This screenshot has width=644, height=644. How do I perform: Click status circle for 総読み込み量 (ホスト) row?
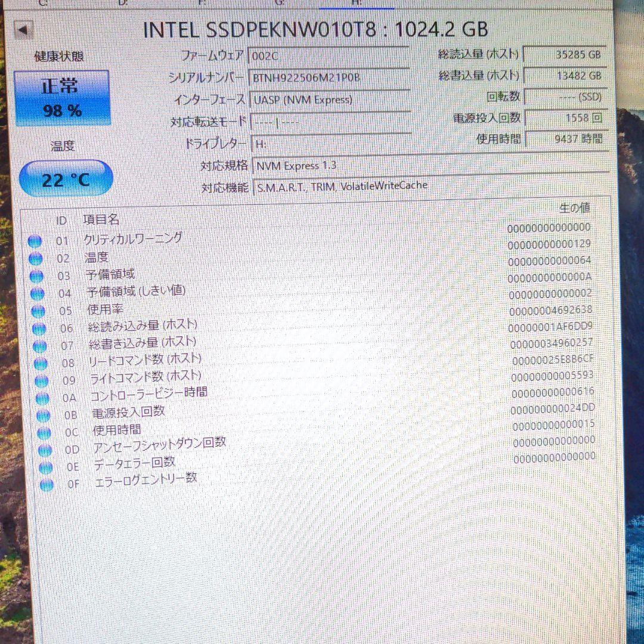pos(39,329)
